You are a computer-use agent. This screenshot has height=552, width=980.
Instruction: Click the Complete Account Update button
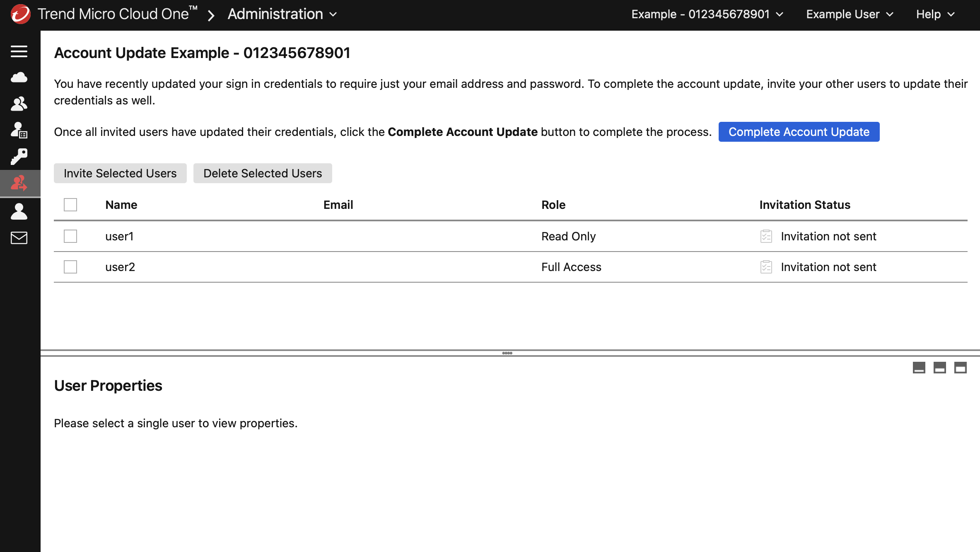point(799,131)
